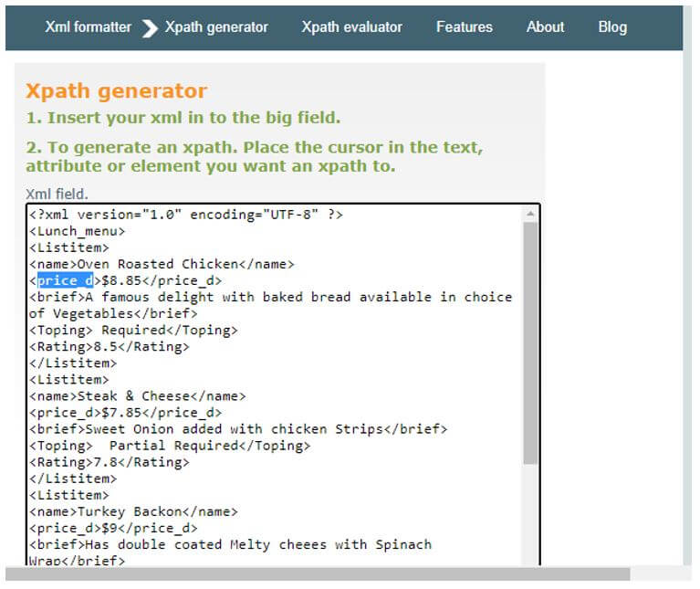The width and height of the screenshot is (700, 589).
Task: Go to the Xpath evaluator page
Action: pos(351,27)
